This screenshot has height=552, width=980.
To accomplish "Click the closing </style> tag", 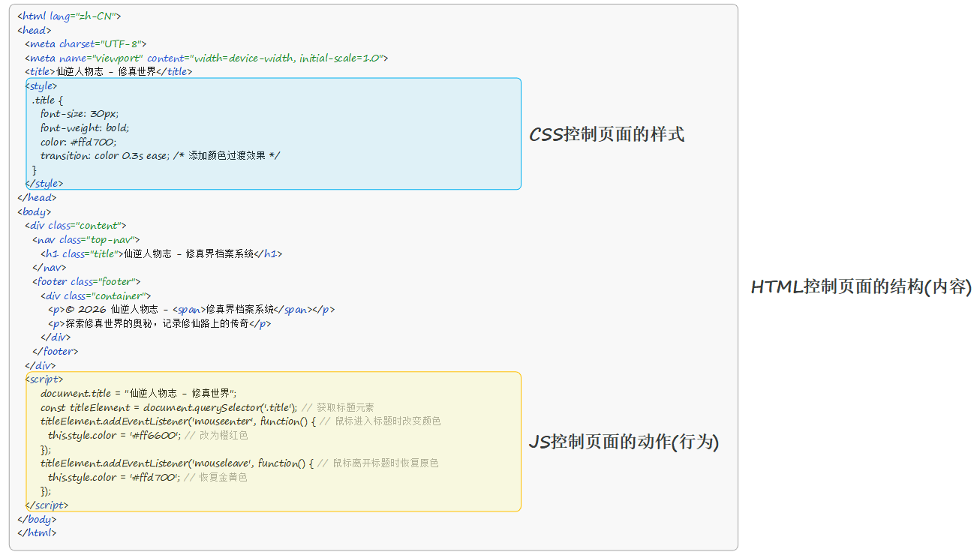I will [45, 184].
